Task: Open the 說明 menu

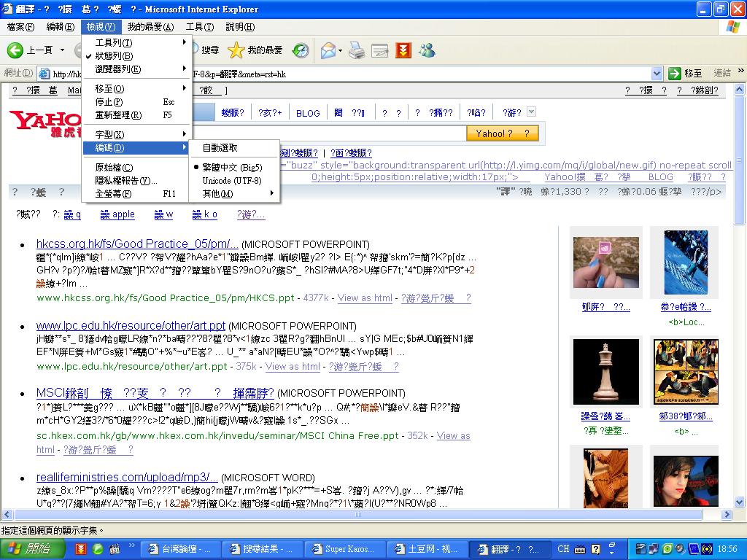Action: pyautogui.click(x=240, y=27)
